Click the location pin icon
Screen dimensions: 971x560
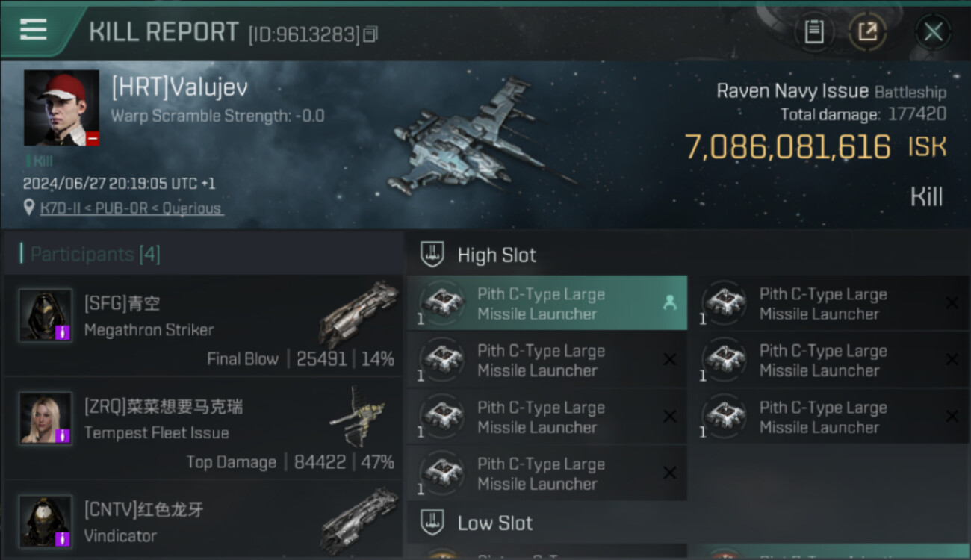[x=29, y=208]
